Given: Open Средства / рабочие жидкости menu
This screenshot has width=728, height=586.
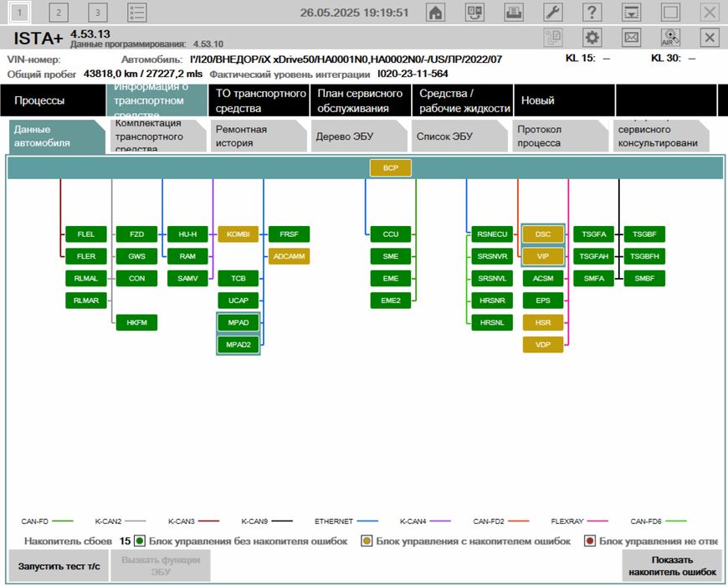Looking at the screenshot, I should (x=463, y=100).
